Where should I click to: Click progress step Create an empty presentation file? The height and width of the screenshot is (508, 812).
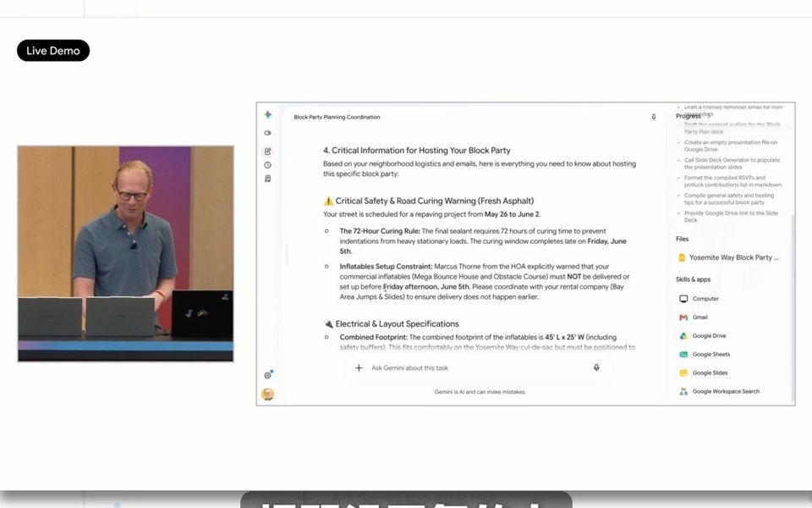(730, 146)
